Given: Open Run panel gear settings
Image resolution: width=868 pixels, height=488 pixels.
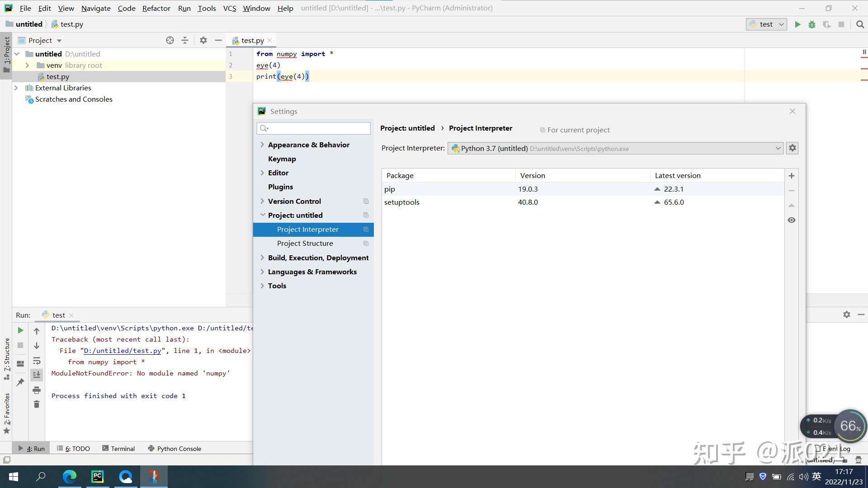Looking at the screenshot, I should tap(847, 314).
